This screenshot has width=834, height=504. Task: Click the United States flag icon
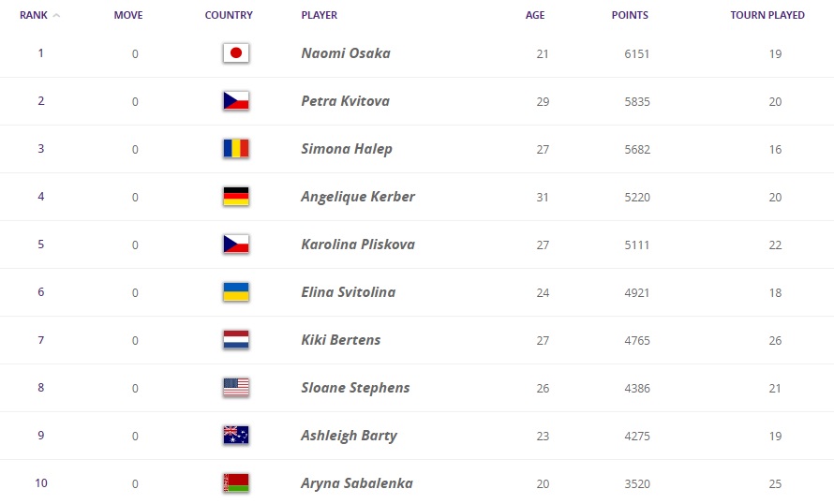236,388
